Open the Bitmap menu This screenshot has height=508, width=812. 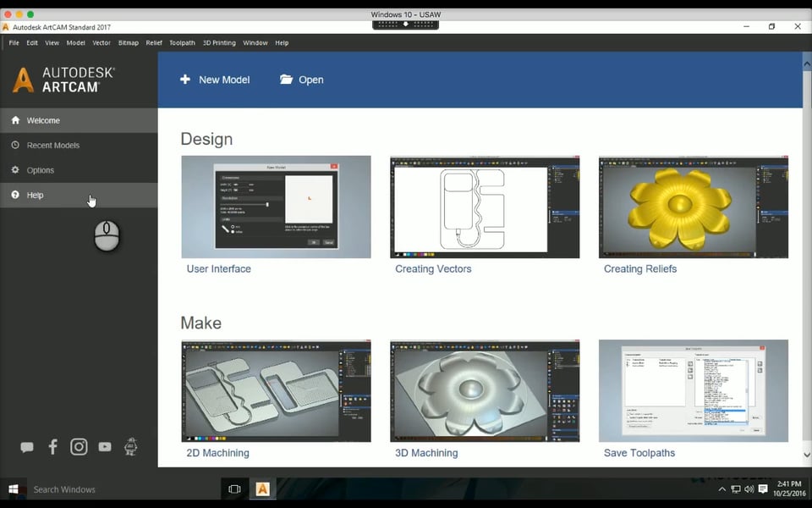129,43
